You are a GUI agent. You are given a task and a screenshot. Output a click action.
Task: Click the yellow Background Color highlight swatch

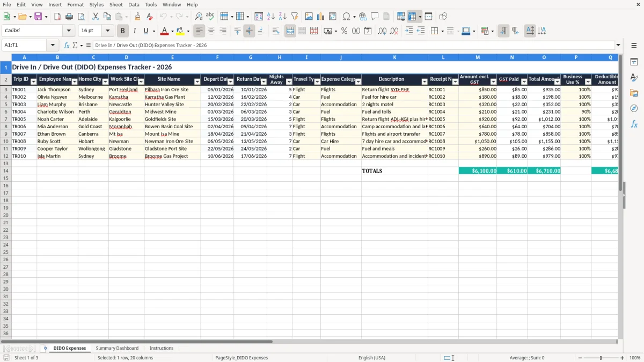(x=180, y=31)
